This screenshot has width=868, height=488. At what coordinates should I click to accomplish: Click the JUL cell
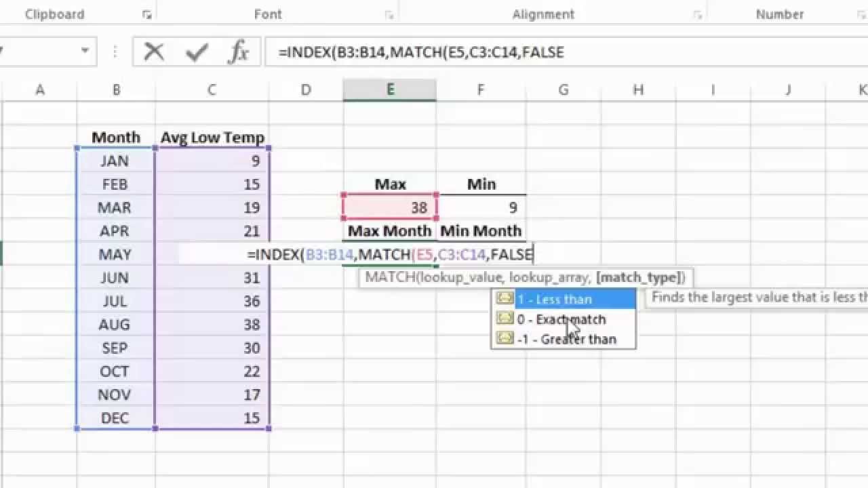tap(116, 301)
